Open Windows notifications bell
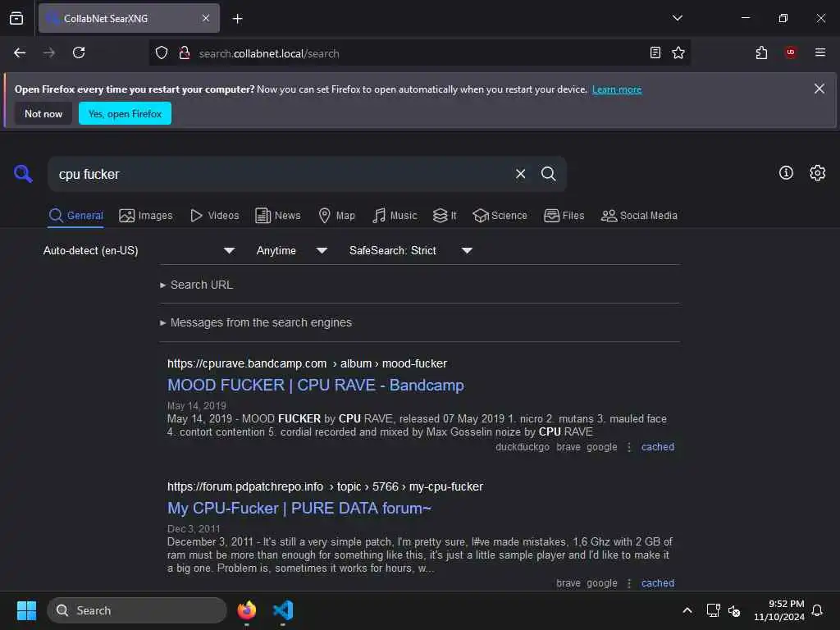This screenshot has width=840, height=630. pyautogui.click(x=817, y=610)
